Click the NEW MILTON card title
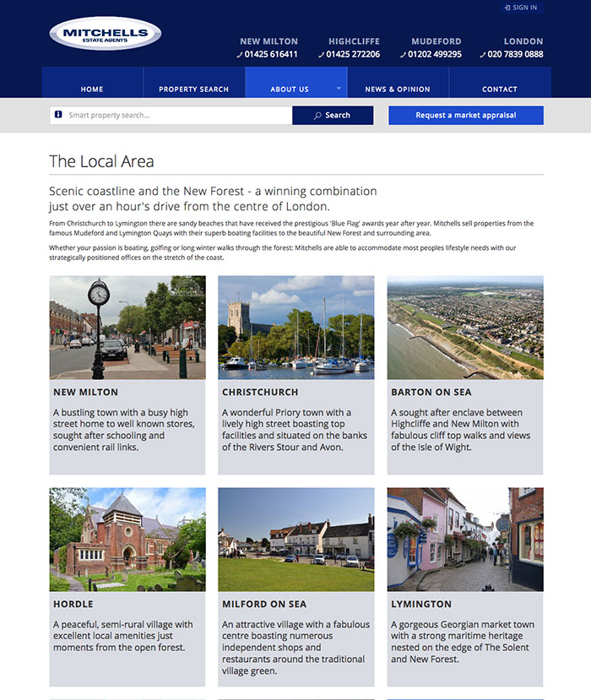 86,392
